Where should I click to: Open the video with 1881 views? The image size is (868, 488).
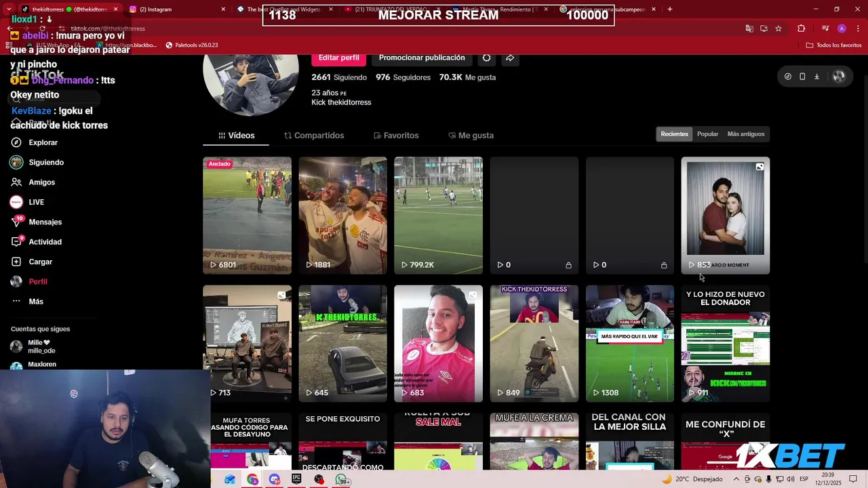342,216
